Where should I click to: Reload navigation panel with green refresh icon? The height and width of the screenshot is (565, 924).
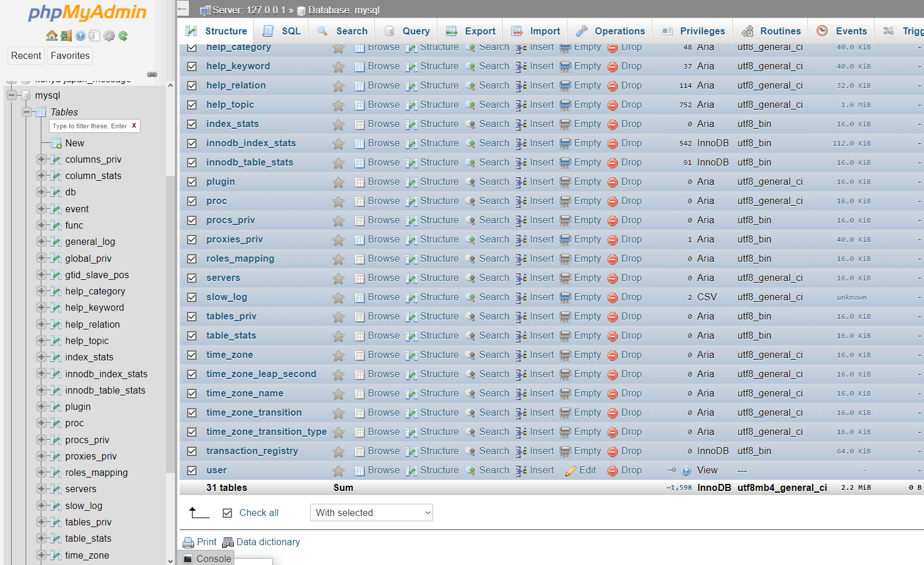coord(123,36)
